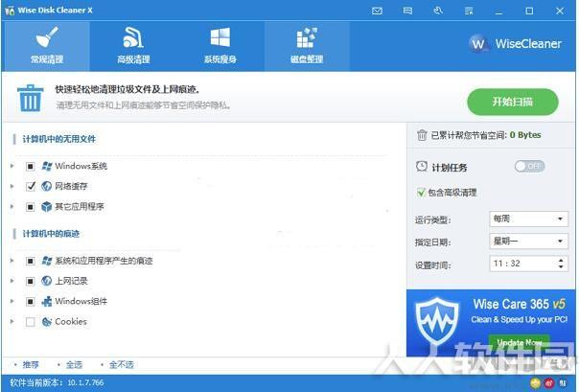This screenshot has width=579, height=392.
Task: Switch to 常规清理 tab
Action: point(46,46)
